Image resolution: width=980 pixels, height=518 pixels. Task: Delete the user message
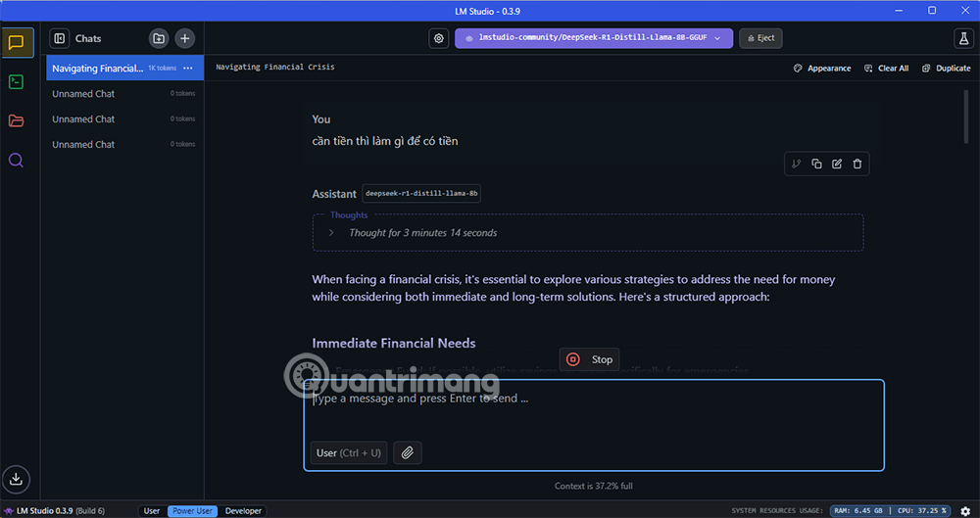tap(857, 164)
